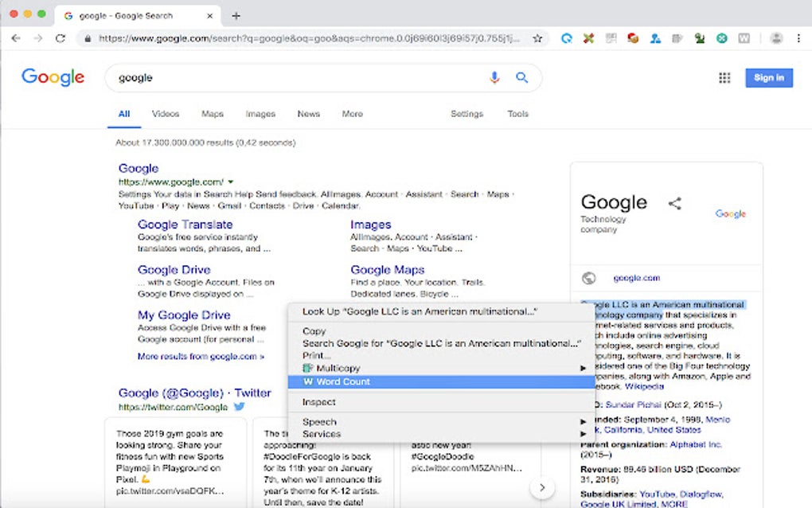Expand the Speech submenu arrow
This screenshot has height=508, width=812.
[x=583, y=422]
